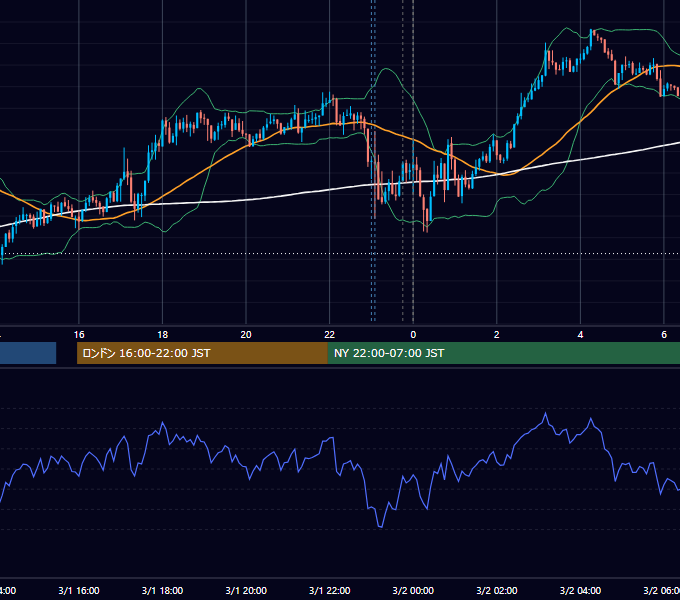Click the NY 22:00-07:00 JST session bar
Screen dimensions: 680x600
[x=503, y=353]
